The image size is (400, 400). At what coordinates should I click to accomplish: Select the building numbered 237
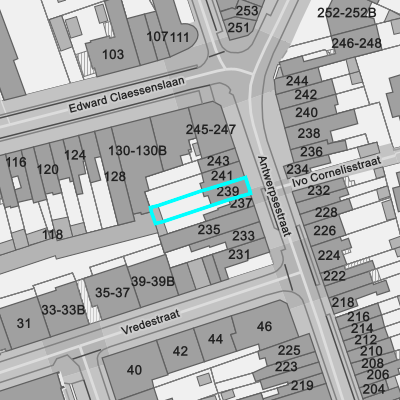pyautogui.click(x=241, y=203)
